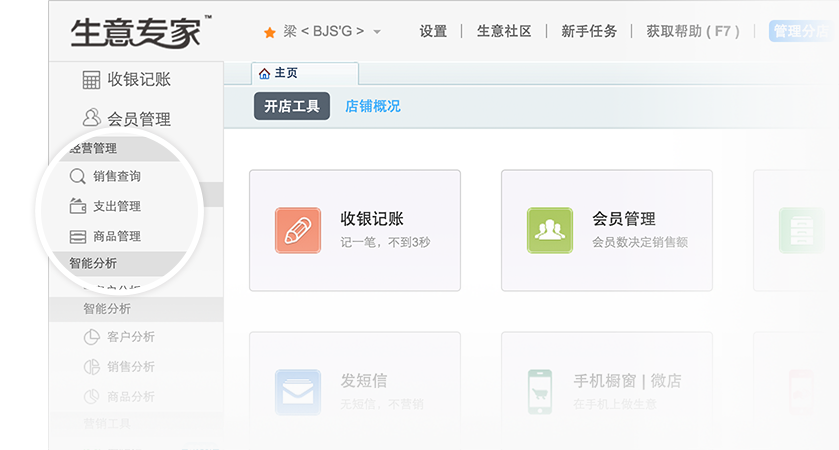Open the 生意社区 link

[x=504, y=31]
